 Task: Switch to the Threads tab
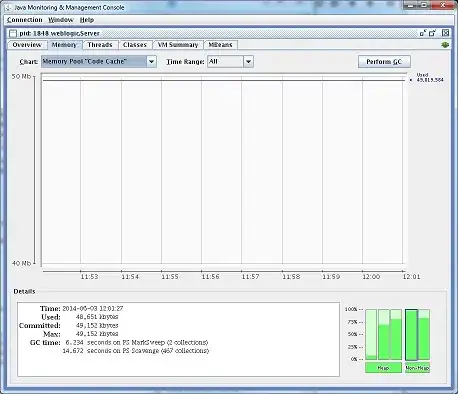pyautogui.click(x=100, y=45)
